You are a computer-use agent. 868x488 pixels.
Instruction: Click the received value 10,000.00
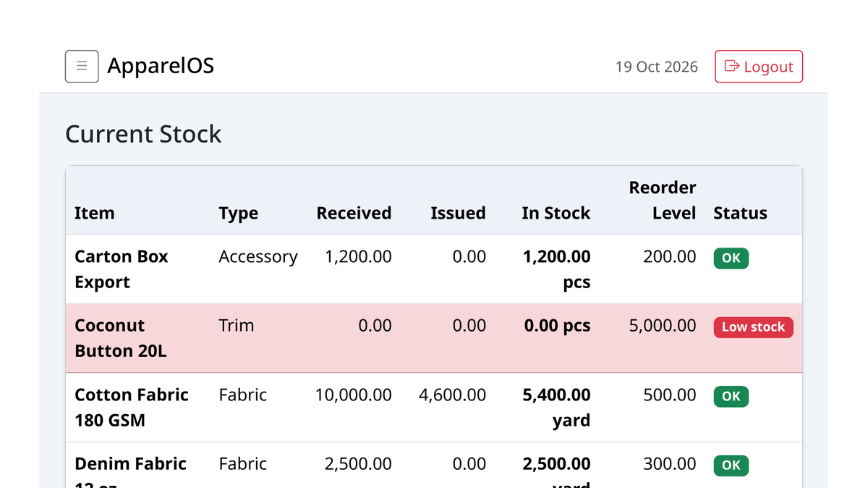[354, 395]
